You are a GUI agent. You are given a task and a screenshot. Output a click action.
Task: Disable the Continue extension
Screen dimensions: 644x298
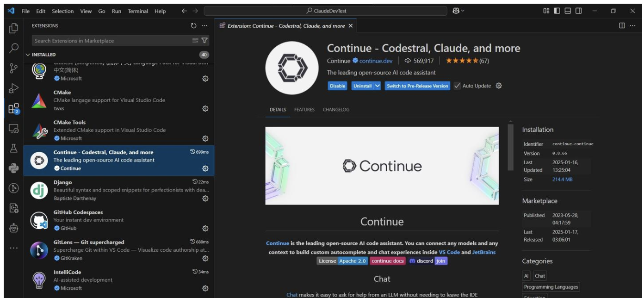coord(338,86)
